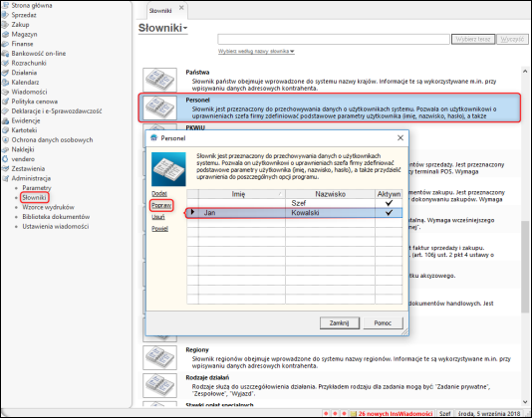Click the Personel dictionary book icon

[159, 107]
